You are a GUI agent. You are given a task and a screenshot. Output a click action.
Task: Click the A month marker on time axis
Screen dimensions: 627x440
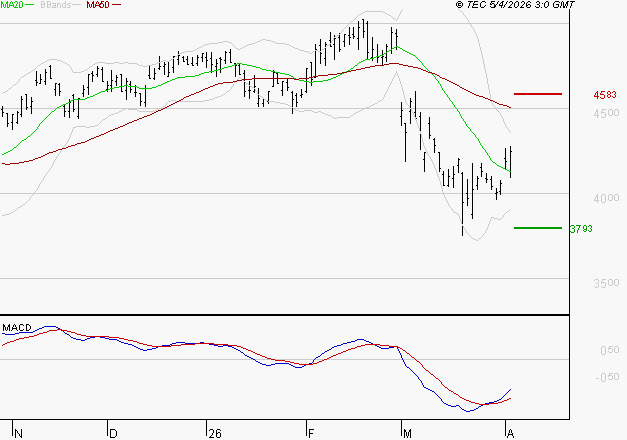tap(510, 434)
